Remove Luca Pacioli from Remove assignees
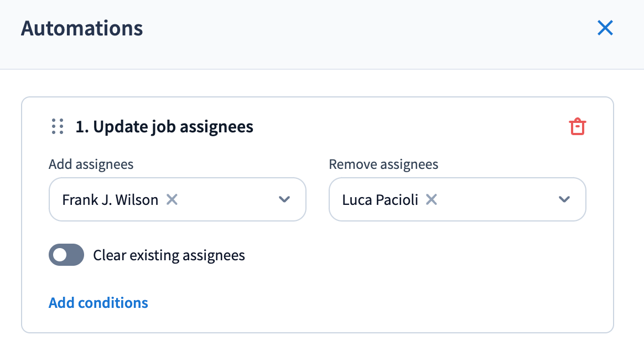 [x=432, y=199]
